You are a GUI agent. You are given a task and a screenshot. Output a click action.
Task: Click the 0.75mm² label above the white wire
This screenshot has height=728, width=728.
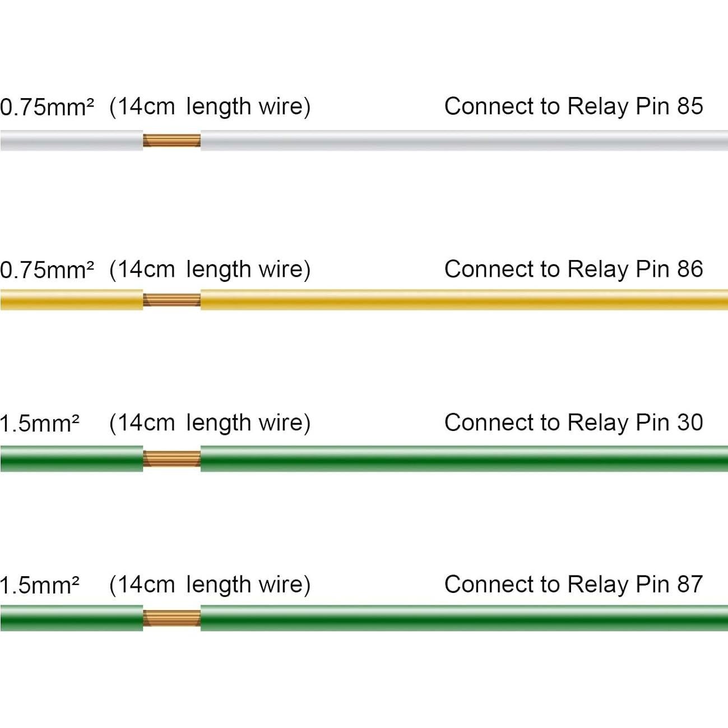tap(47, 107)
